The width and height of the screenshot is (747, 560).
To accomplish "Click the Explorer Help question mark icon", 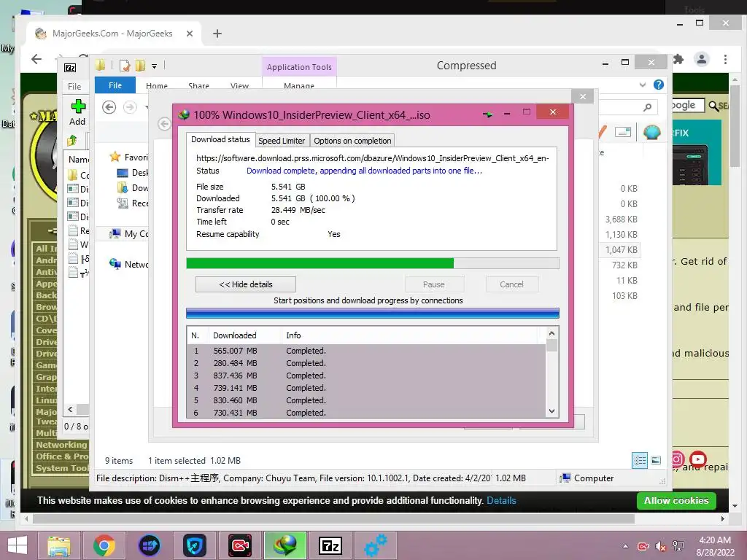I will tap(659, 85).
